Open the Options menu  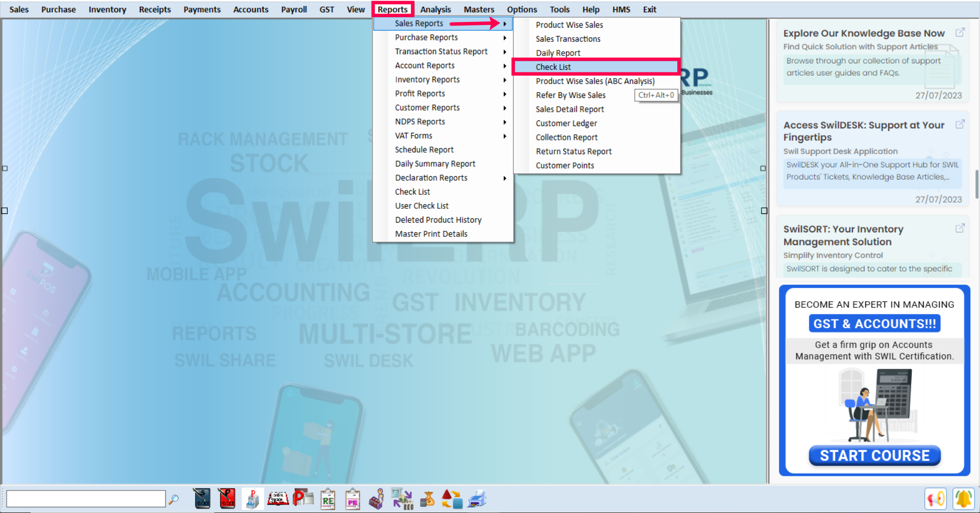coord(522,9)
